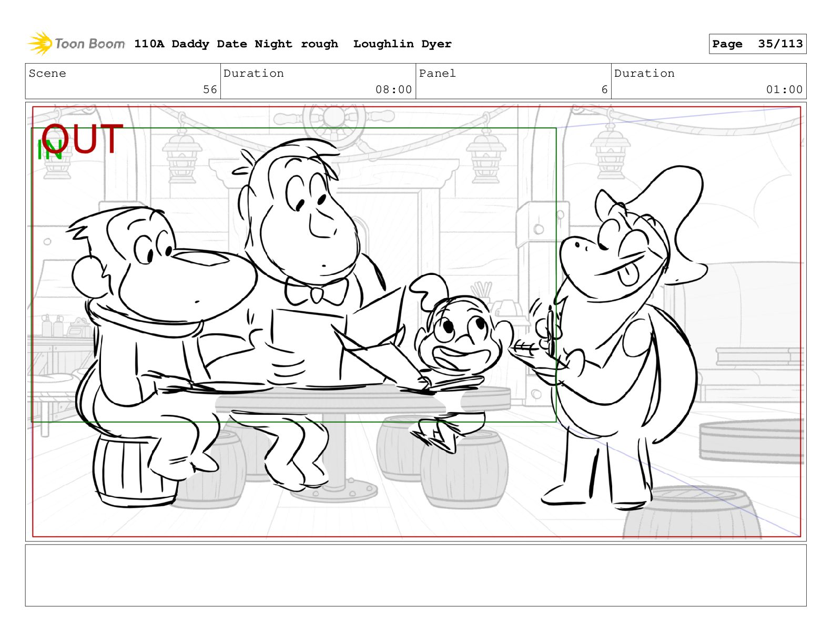Click the 'Toon Boom' wordmark text
Image resolution: width=832 pixels, height=644 pixels.
[x=90, y=44]
